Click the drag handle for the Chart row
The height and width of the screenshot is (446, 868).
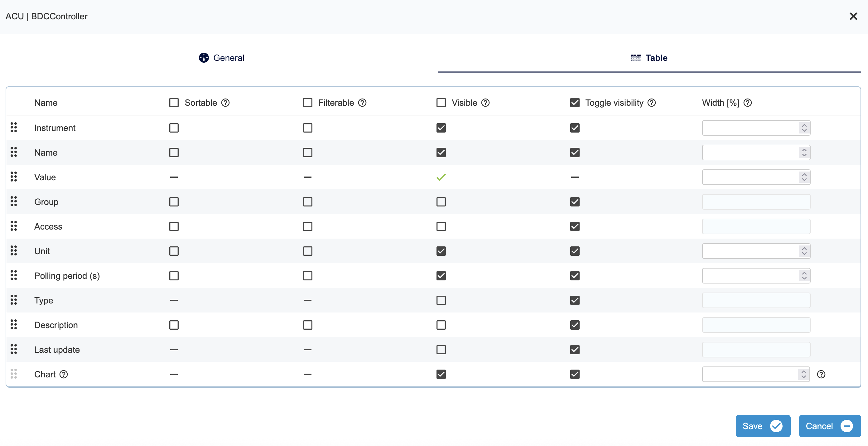point(14,374)
